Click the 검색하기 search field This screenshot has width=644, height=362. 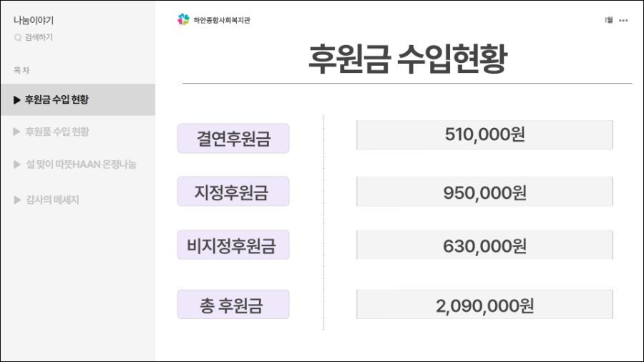click(x=39, y=38)
